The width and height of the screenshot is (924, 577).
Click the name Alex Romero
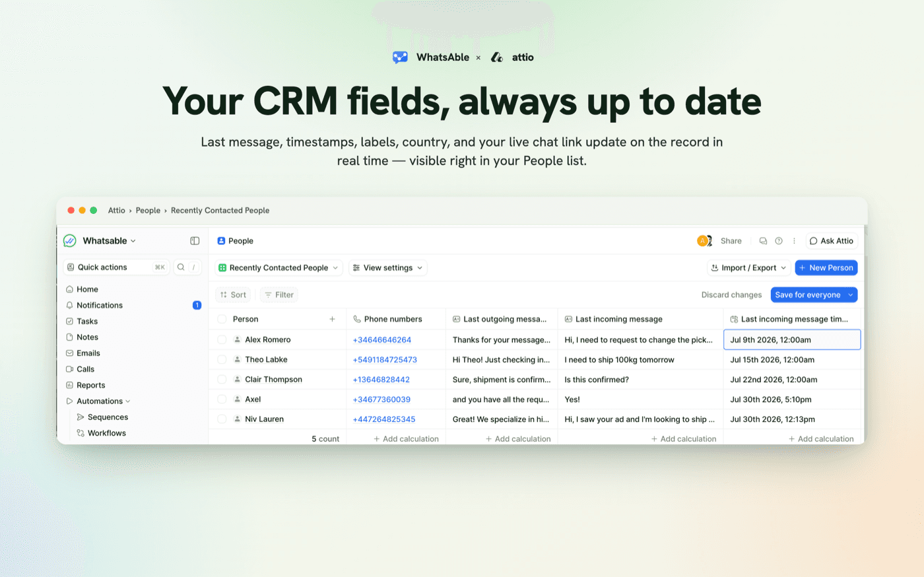point(268,340)
